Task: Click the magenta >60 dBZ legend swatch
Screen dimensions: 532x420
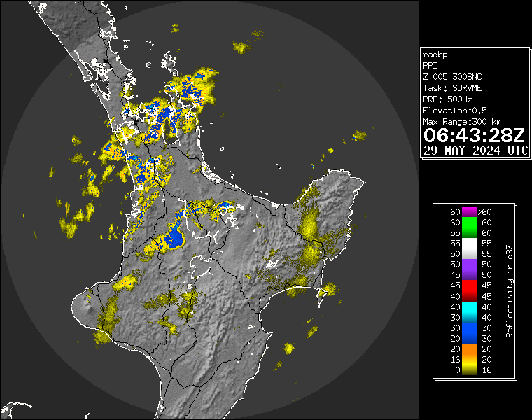Action: coord(469,211)
